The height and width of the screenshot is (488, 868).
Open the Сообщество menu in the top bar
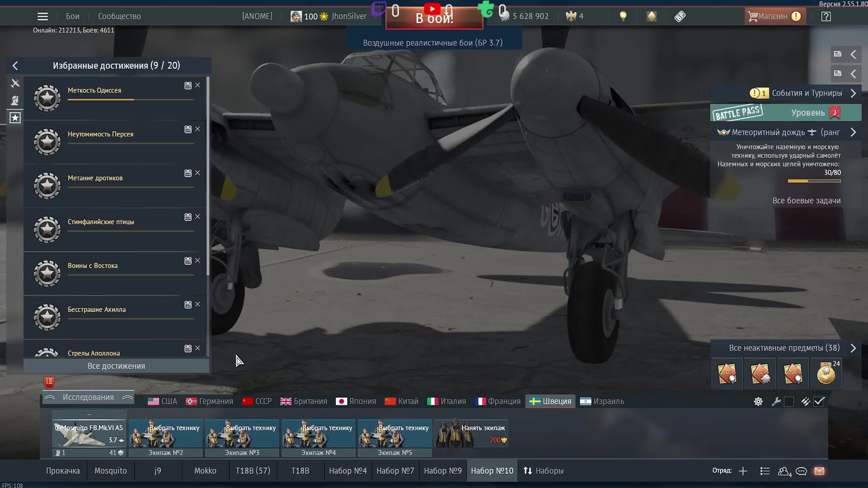pyautogui.click(x=119, y=16)
